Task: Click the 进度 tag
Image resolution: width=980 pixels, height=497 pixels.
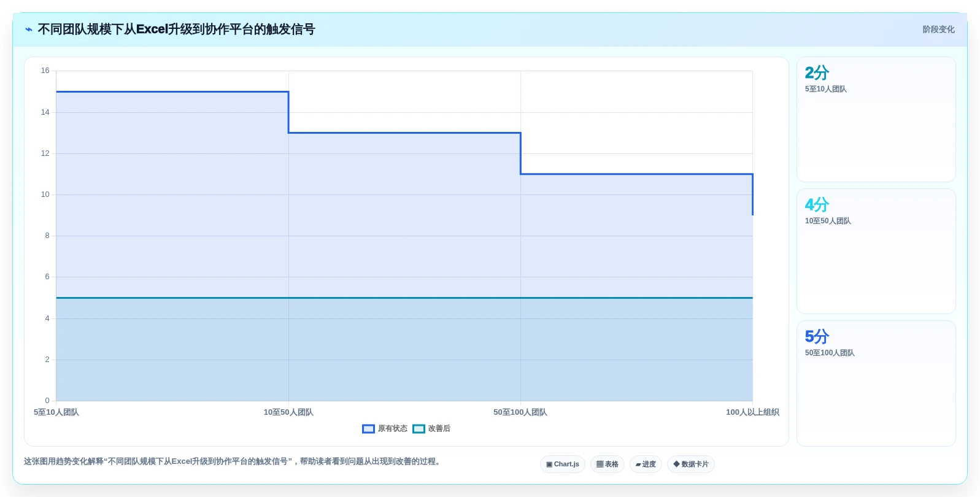Action: point(646,464)
